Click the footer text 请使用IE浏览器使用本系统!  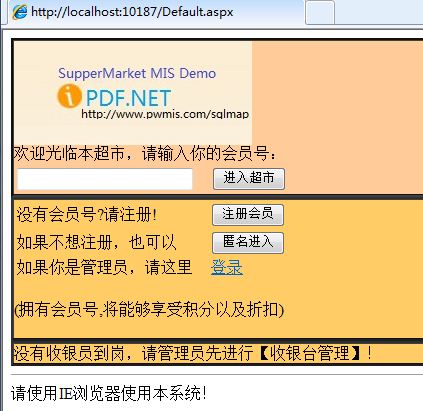point(109,393)
